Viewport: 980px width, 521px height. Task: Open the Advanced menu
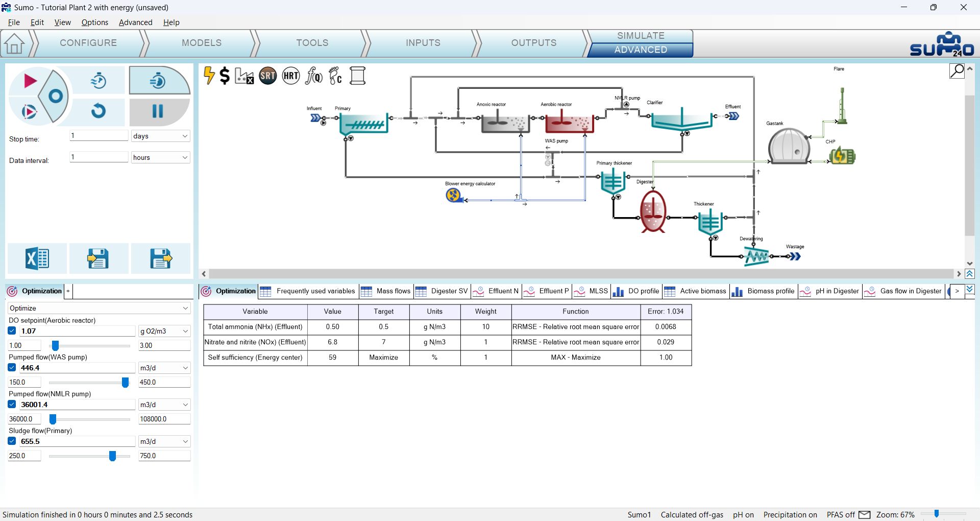coord(135,22)
